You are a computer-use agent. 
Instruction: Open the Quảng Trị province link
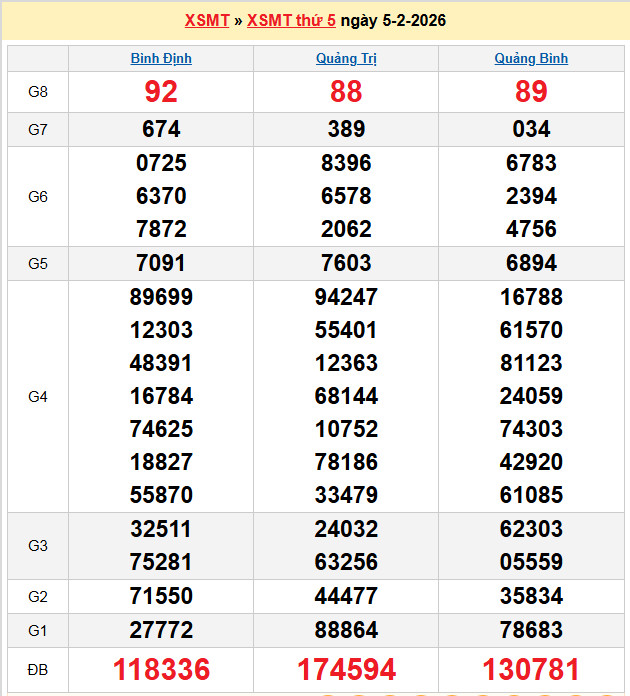tap(345, 59)
